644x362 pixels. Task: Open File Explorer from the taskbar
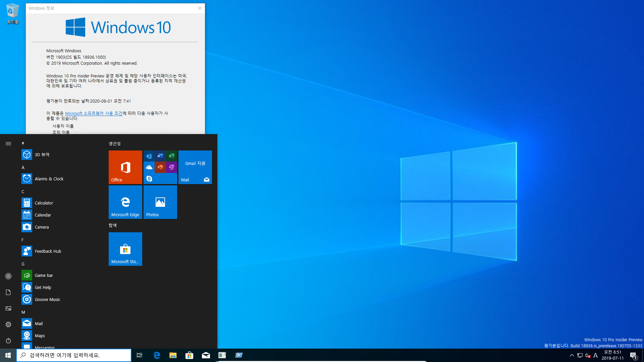pos(173,355)
